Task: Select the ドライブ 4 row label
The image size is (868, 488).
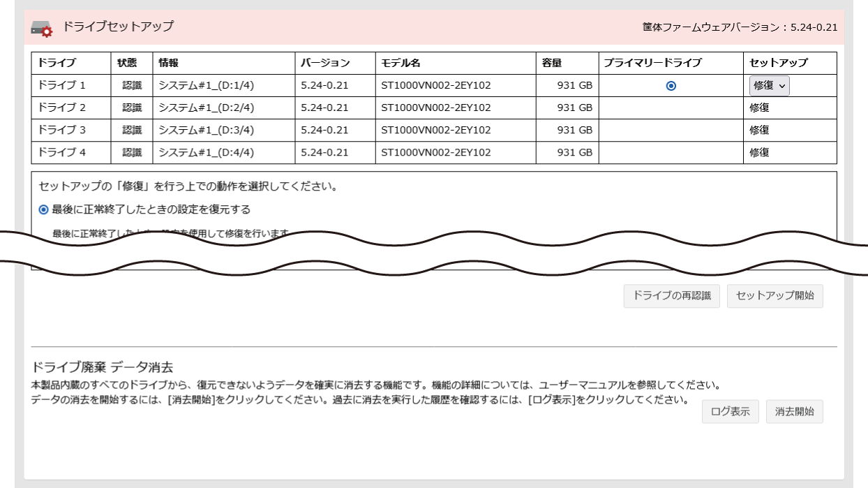Action: pyautogui.click(x=61, y=152)
